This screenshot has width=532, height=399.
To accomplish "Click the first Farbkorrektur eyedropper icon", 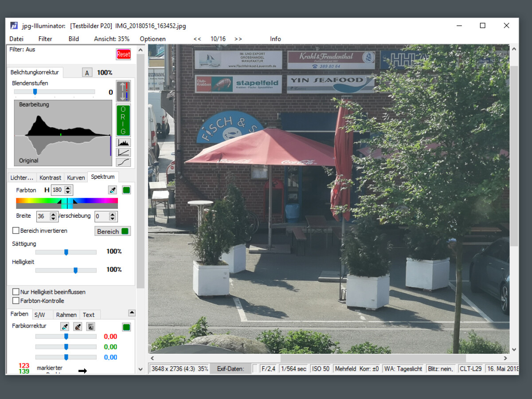I will pyautogui.click(x=65, y=327).
